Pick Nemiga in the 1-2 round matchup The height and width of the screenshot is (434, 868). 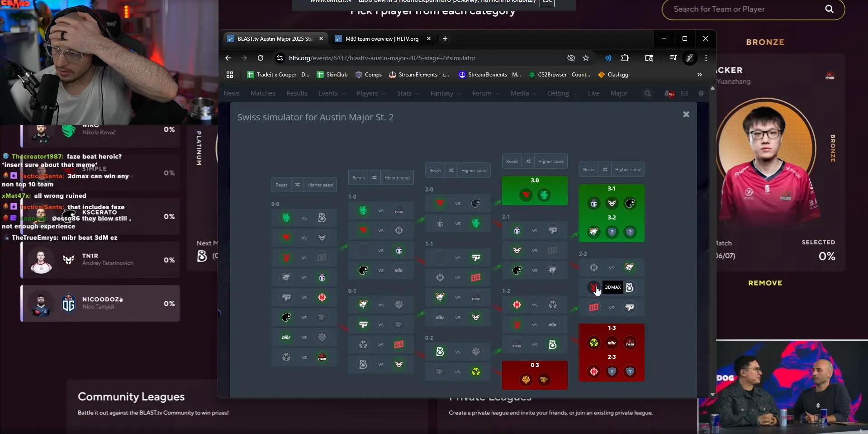pos(517,305)
